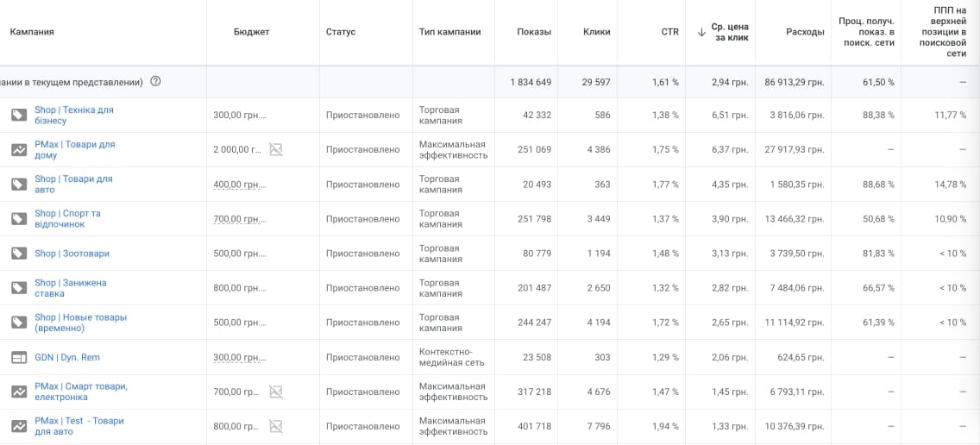Click the PMax chart icon for PMax | Товари для дому
This screenshot has width=980, height=445.
18,150
